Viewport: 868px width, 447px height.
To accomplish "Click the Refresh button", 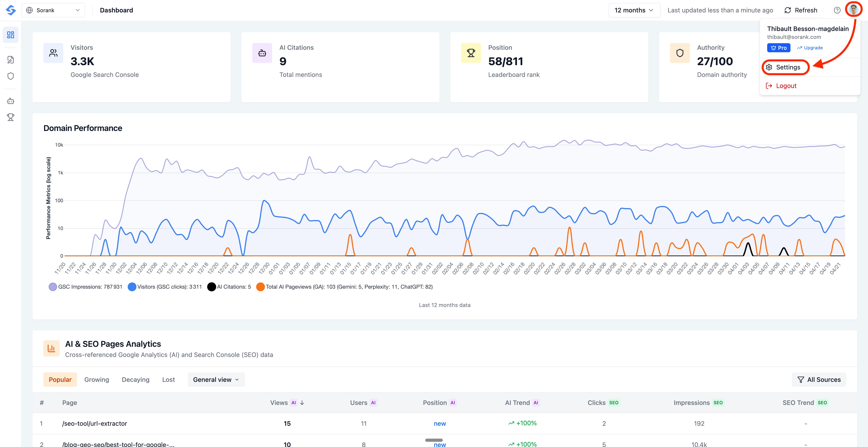I will 801,10.
